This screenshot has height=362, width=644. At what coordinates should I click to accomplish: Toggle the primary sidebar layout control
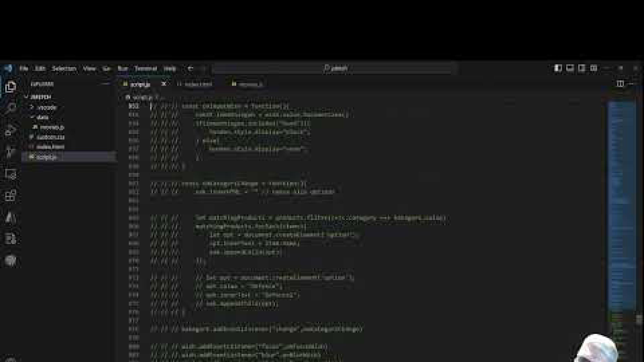tap(558, 68)
